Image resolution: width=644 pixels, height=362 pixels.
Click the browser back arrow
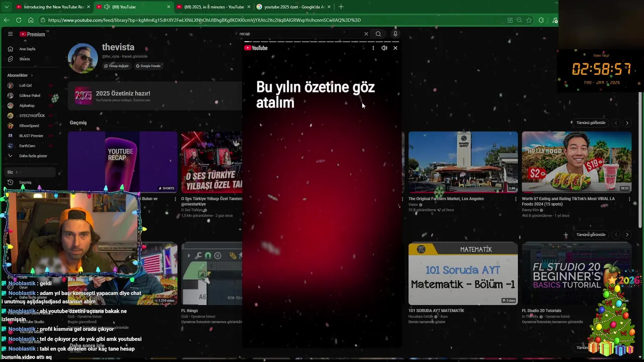(7, 20)
